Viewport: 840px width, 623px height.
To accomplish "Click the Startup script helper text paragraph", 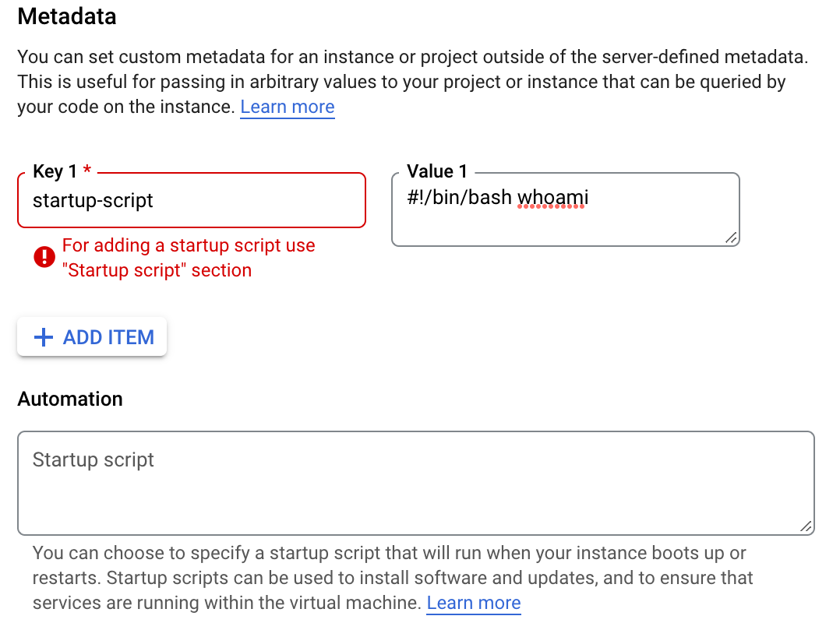I will [393, 578].
